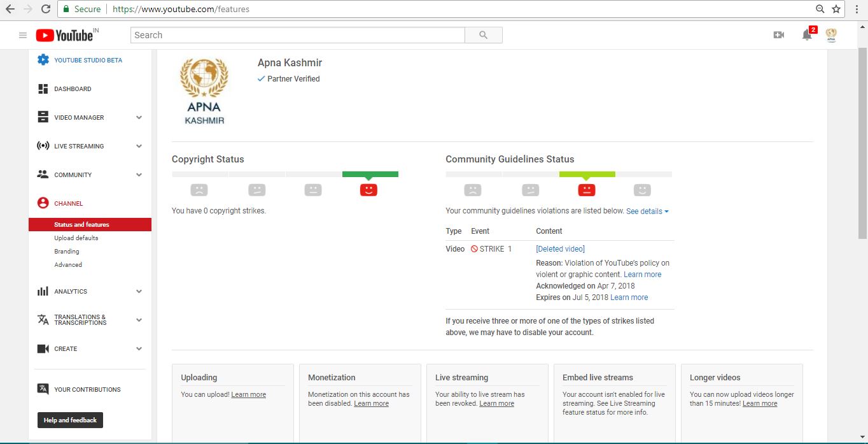This screenshot has width=868, height=444.
Task: Open the account avatar menu
Action: [831, 35]
